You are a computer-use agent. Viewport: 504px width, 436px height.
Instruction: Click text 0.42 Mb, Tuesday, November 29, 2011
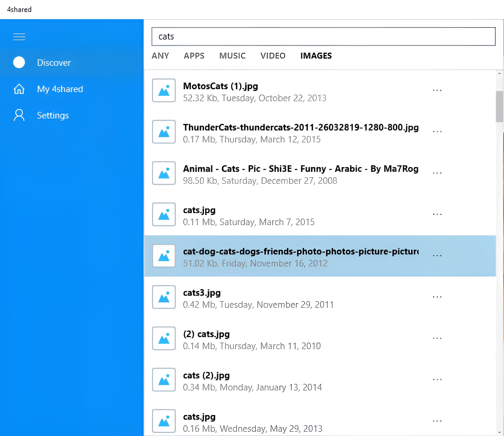(x=258, y=305)
